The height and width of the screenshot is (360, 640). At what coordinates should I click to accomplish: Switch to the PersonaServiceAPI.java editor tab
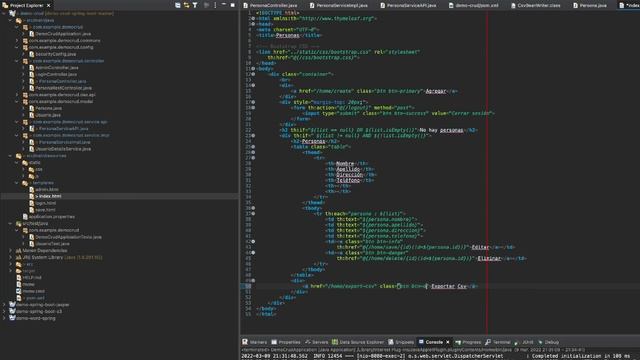[408, 6]
